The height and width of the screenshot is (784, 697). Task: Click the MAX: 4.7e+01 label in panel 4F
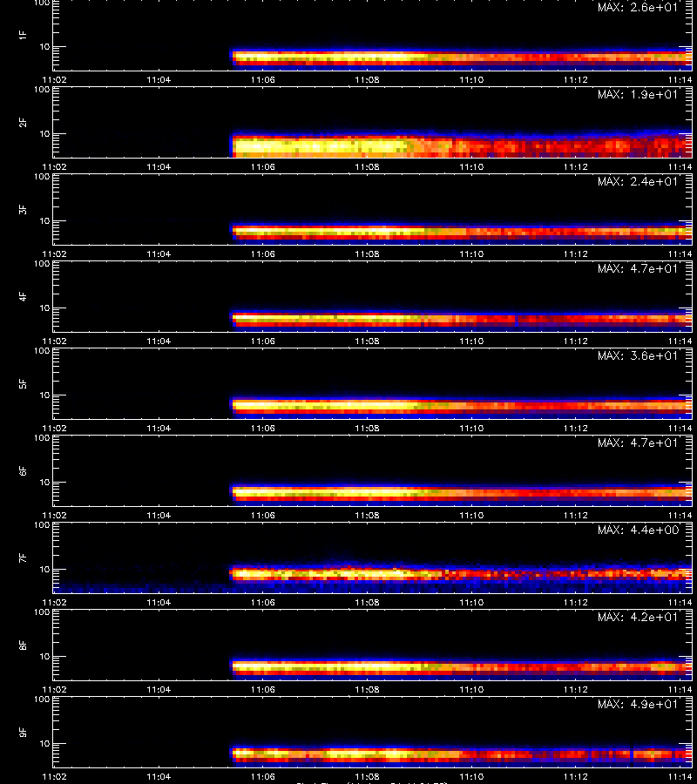[638, 268]
